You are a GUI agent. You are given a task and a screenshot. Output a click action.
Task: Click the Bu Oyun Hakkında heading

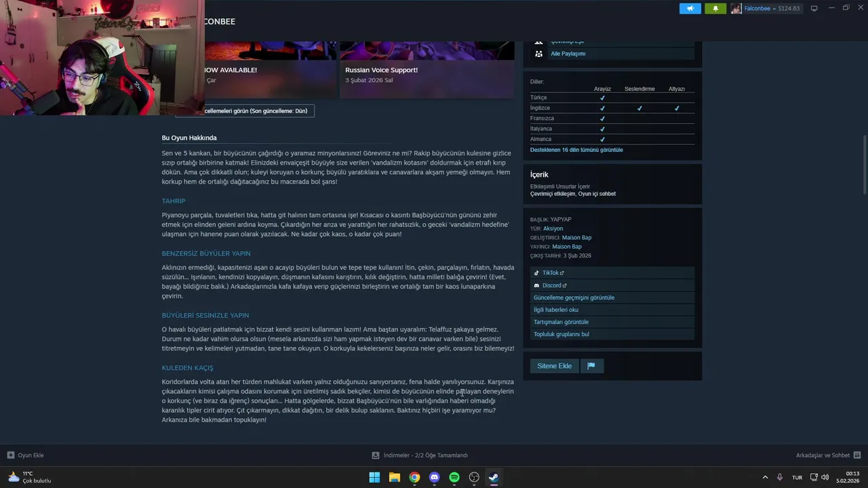(x=189, y=138)
